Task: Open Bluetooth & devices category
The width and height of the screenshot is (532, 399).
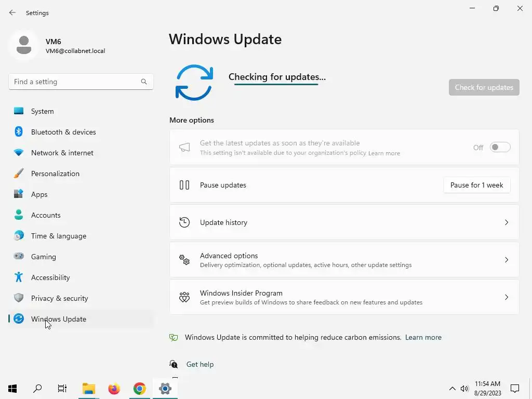Action: [x=81, y=132]
